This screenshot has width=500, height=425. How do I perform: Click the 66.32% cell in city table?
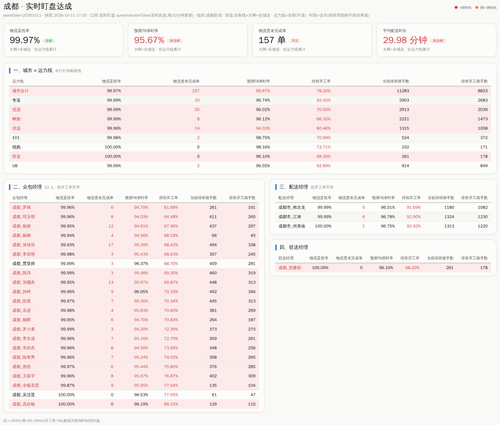point(323,119)
